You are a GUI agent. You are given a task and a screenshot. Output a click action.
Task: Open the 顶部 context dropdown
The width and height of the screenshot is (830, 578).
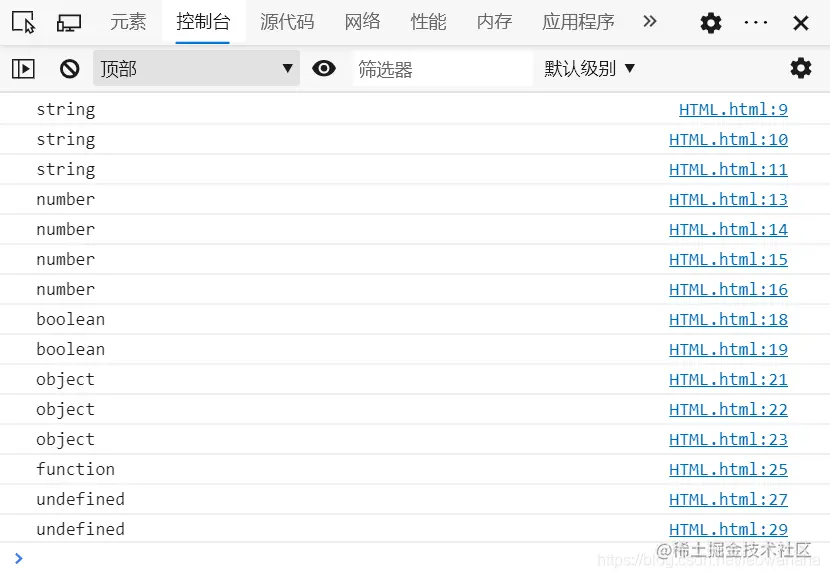[196, 68]
